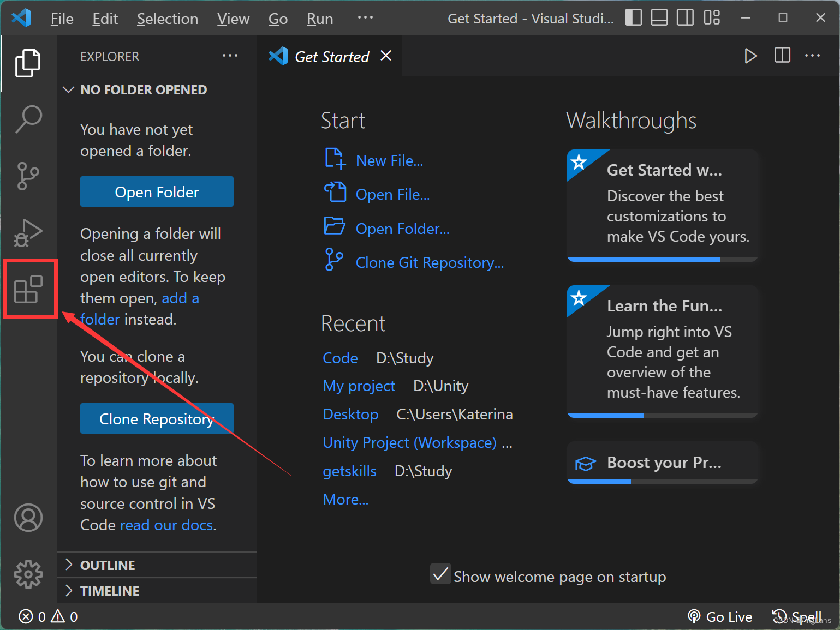Close the Get Started tab
This screenshot has width=840, height=630.
click(x=386, y=56)
